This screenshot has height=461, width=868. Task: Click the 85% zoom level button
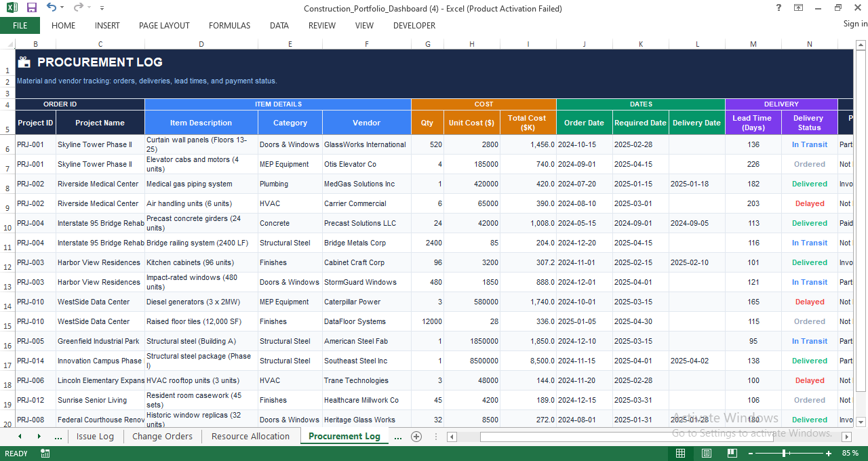[x=850, y=454]
